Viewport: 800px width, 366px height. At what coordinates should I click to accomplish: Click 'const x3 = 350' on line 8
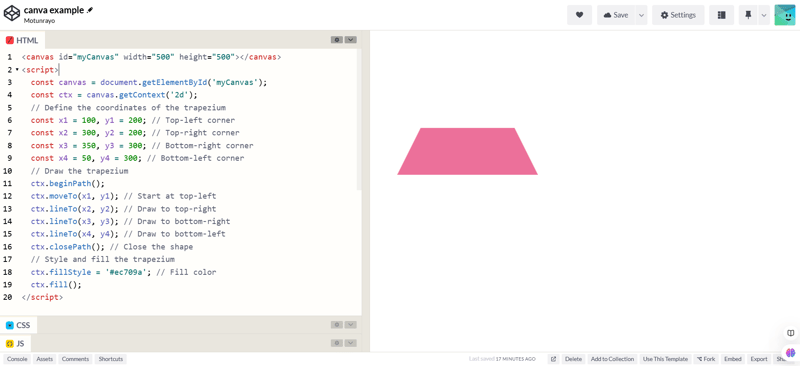point(63,145)
